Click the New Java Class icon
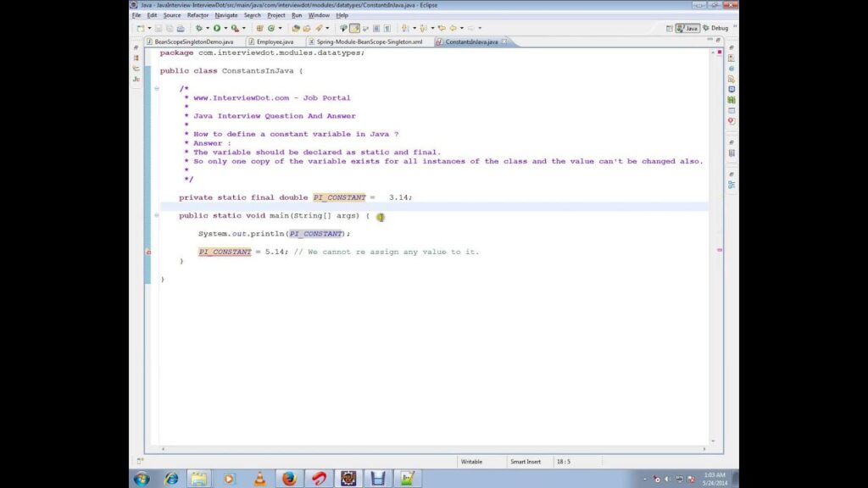The width and height of the screenshot is (868, 488). tap(271, 28)
